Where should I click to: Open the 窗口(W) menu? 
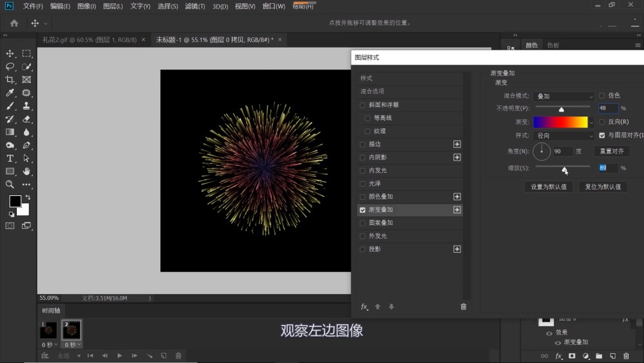[274, 6]
